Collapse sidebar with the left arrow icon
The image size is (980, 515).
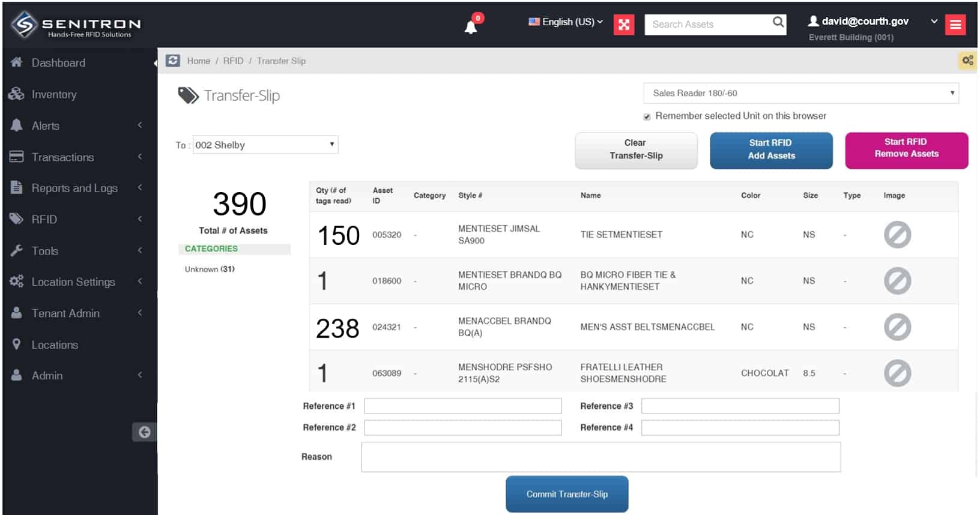click(x=144, y=432)
